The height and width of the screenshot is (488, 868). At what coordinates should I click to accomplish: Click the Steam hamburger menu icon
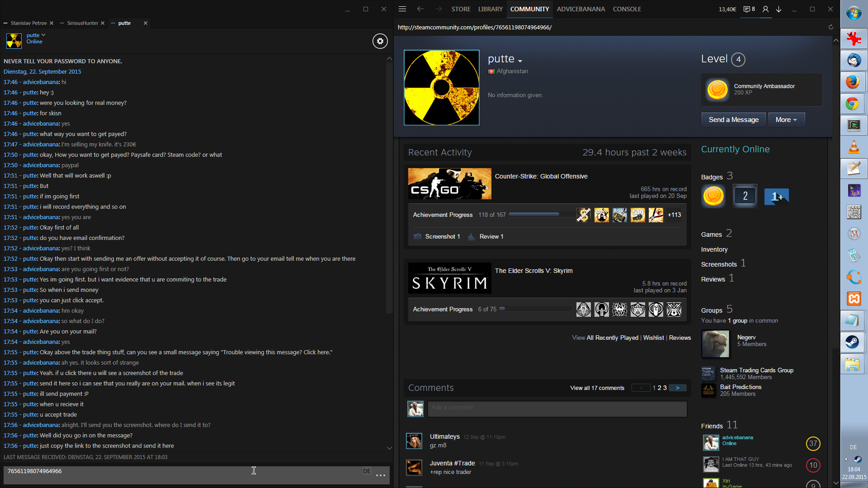tap(402, 9)
